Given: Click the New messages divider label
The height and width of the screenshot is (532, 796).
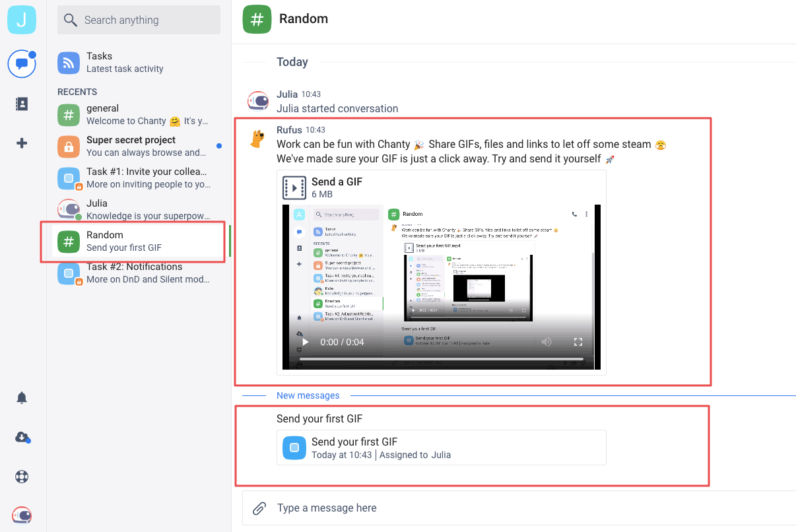Looking at the screenshot, I should pos(308,395).
